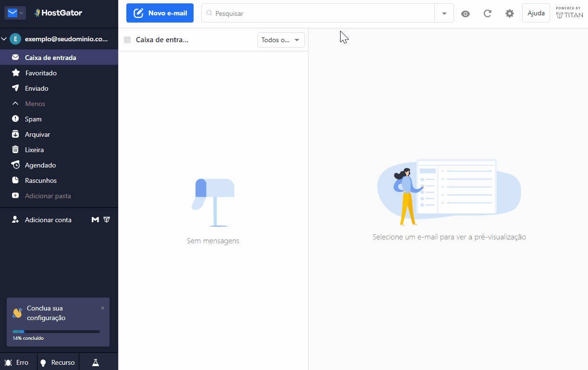Click the Spam exclamation icon

coord(15,119)
